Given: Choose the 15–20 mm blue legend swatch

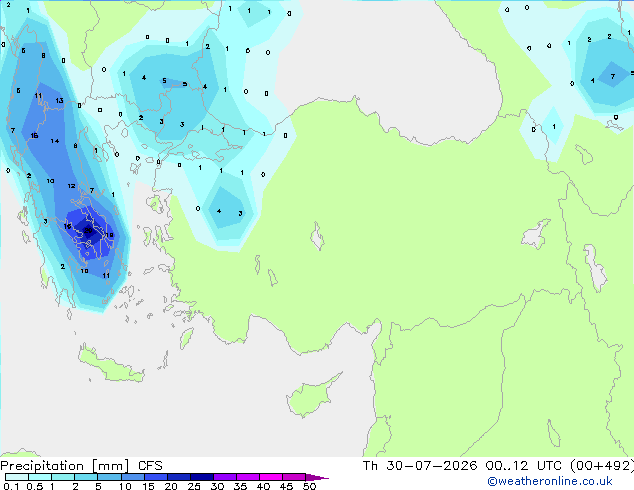Looking at the screenshot, I should point(155,477).
